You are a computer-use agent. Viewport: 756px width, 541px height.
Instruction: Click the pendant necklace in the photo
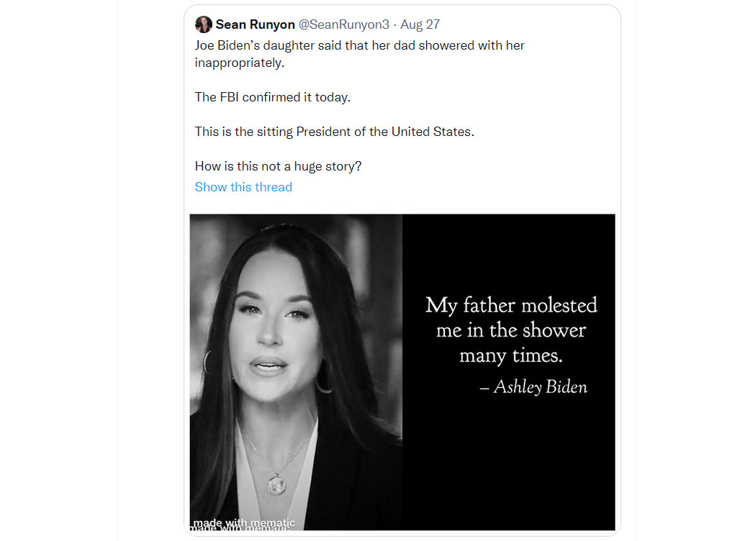(x=277, y=483)
